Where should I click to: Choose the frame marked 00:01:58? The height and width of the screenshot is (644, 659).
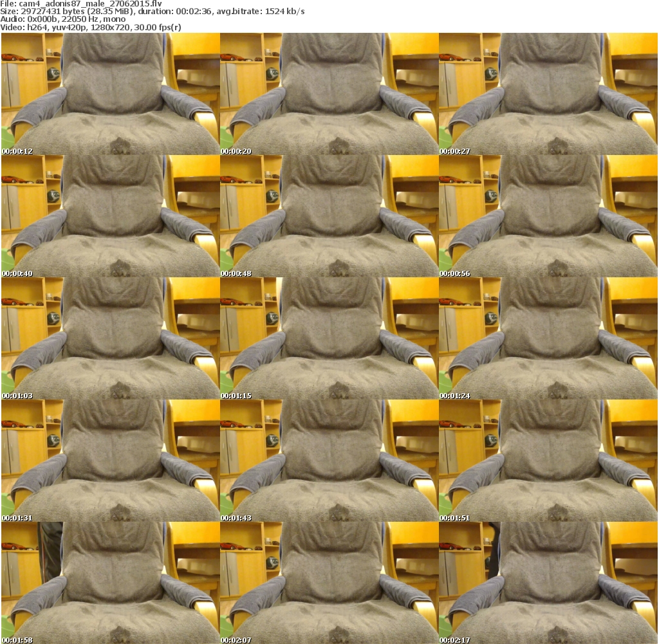tap(111, 583)
